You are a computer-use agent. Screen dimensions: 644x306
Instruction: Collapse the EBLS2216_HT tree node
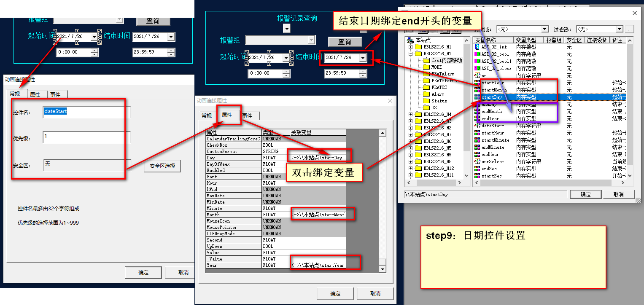tap(410, 54)
